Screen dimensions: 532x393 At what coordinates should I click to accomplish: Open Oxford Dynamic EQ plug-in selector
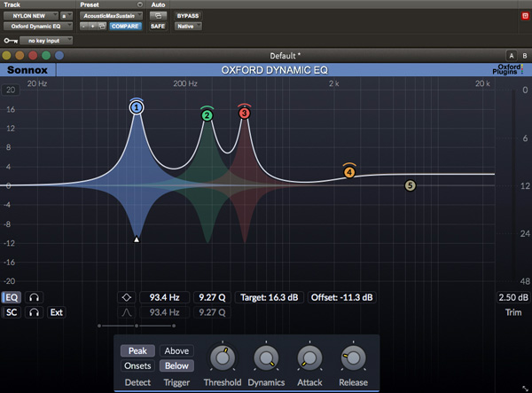click(x=38, y=26)
